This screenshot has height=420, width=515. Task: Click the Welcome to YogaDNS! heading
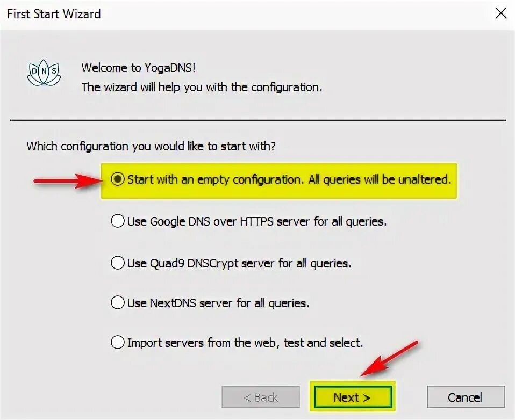[139, 68]
